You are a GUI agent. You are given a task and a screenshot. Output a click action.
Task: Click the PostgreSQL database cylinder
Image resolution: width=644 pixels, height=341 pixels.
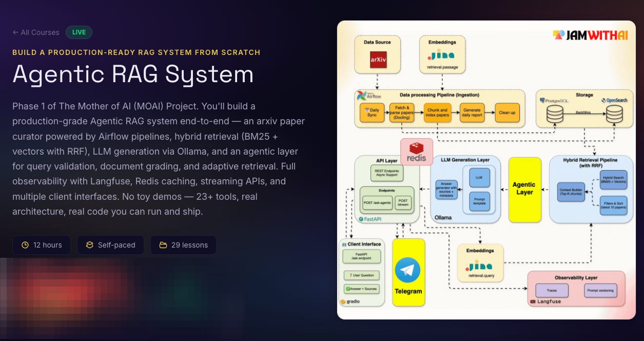pos(554,115)
